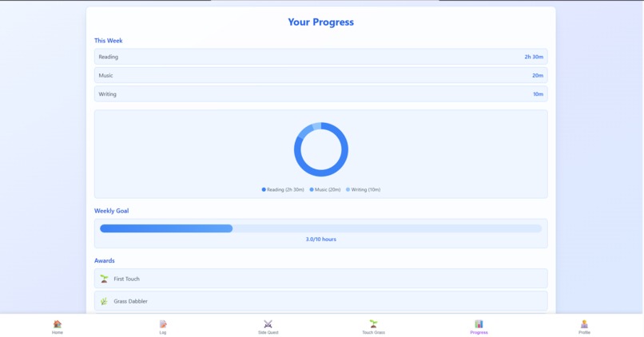Screen dimensions: 644x337
Task: Click the First Touch seedling award icon
Action: (x=105, y=279)
